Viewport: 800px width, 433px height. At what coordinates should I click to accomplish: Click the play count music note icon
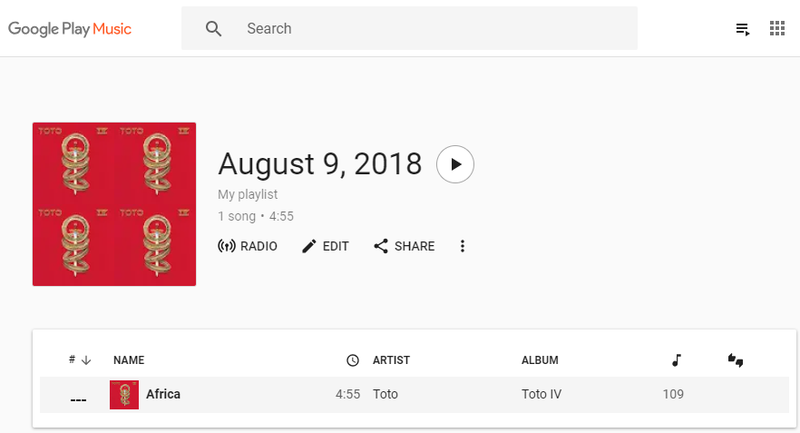click(x=677, y=360)
